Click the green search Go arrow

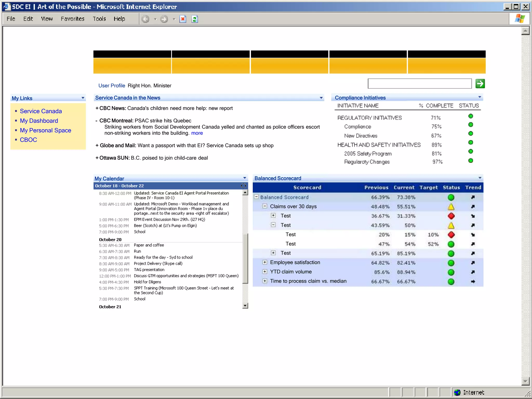point(480,84)
